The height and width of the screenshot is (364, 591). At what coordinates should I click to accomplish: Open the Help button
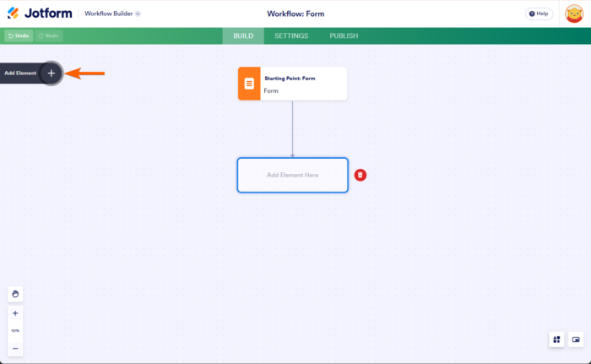539,14
